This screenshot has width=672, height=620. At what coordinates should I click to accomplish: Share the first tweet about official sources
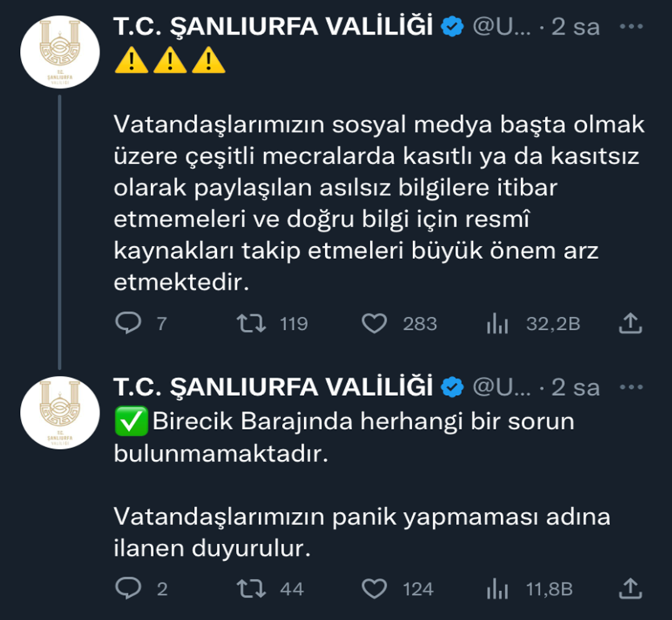point(628,323)
